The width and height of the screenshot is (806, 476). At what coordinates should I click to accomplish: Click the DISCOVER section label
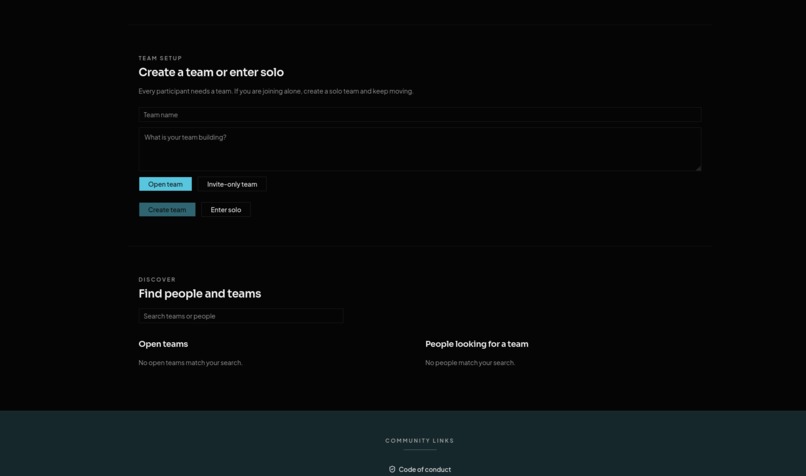157,280
